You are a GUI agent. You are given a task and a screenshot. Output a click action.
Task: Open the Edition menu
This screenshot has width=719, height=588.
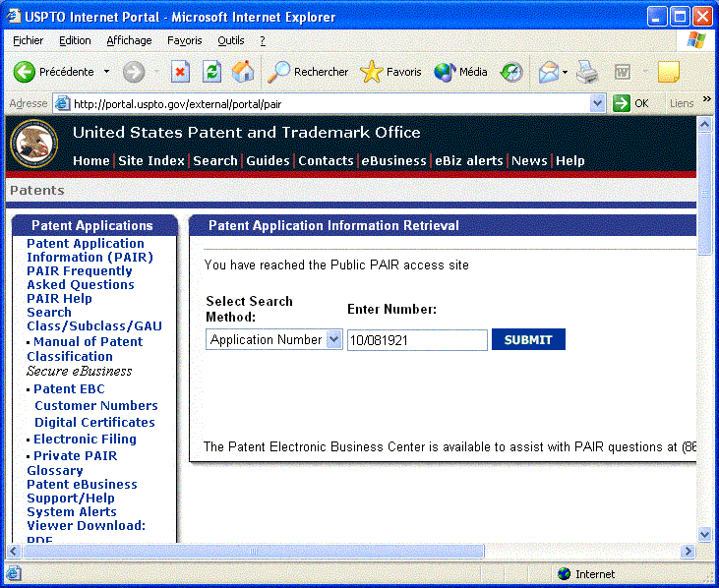pyautogui.click(x=75, y=40)
